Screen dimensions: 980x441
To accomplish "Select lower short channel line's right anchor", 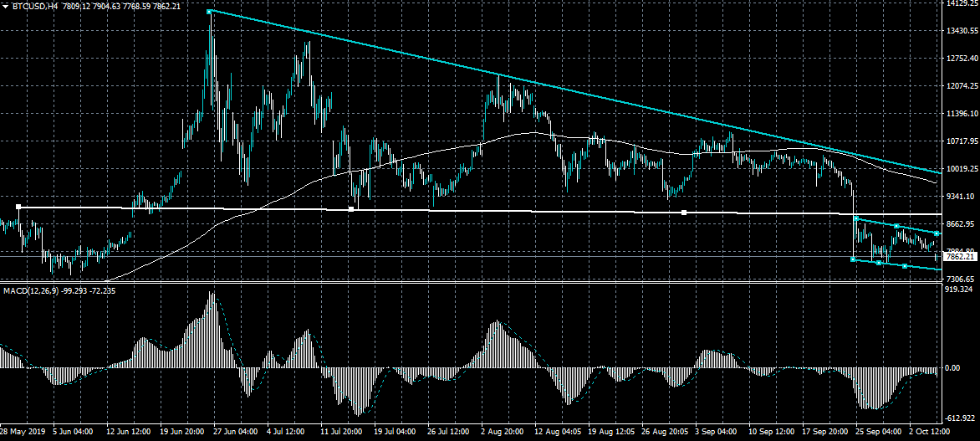I will click(905, 266).
